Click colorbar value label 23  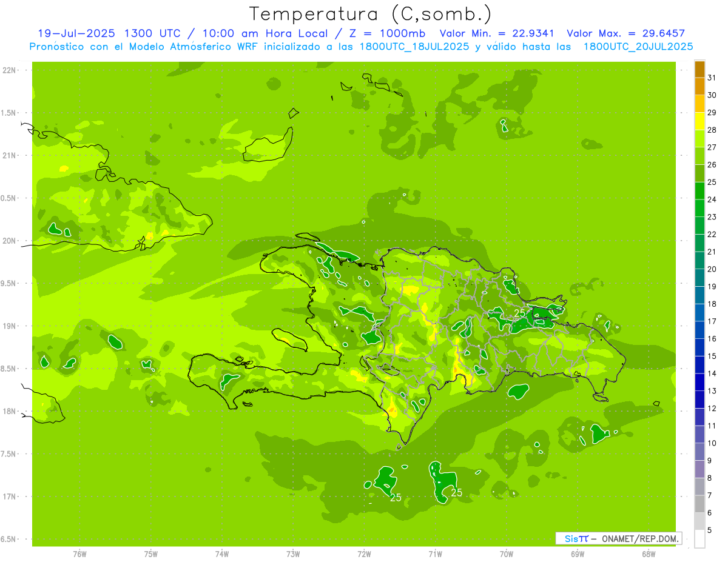[712, 217]
